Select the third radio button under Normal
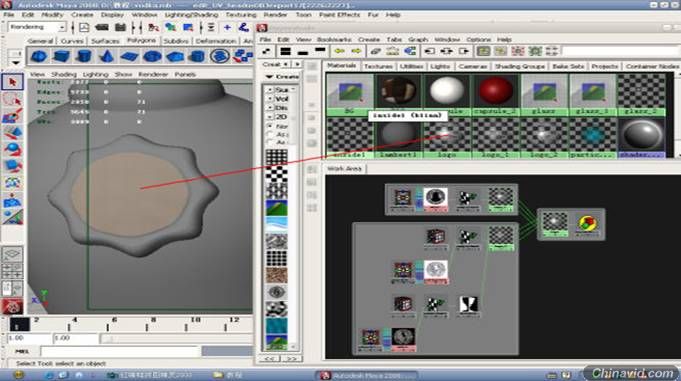The width and height of the screenshot is (681, 381). (x=270, y=142)
